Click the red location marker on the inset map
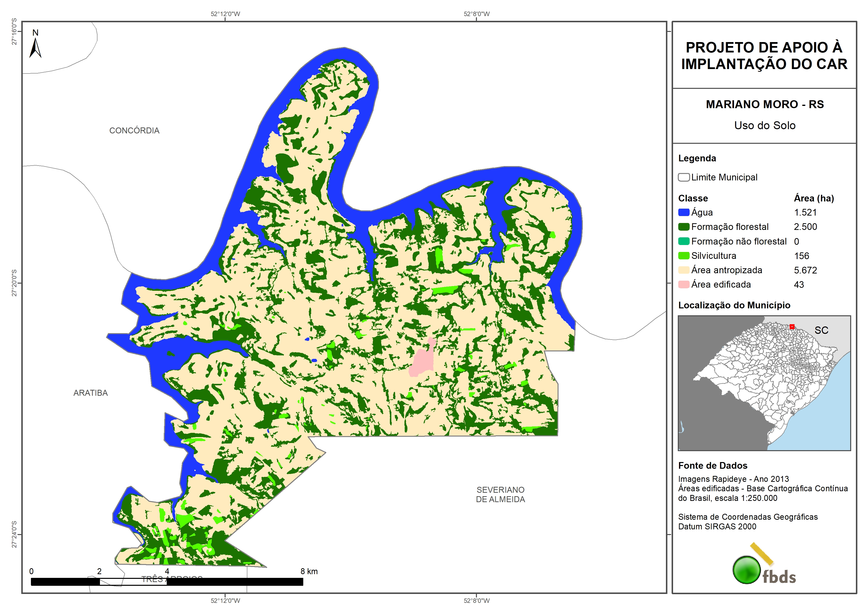Screen dimensions: 868x614 [x=792, y=326]
